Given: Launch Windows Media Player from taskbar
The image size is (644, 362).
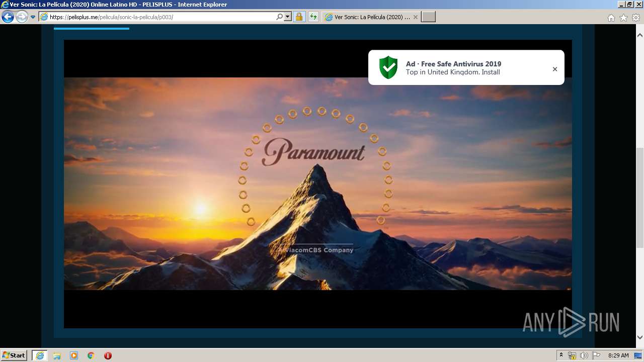Looking at the screenshot, I should (x=74, y=355).
